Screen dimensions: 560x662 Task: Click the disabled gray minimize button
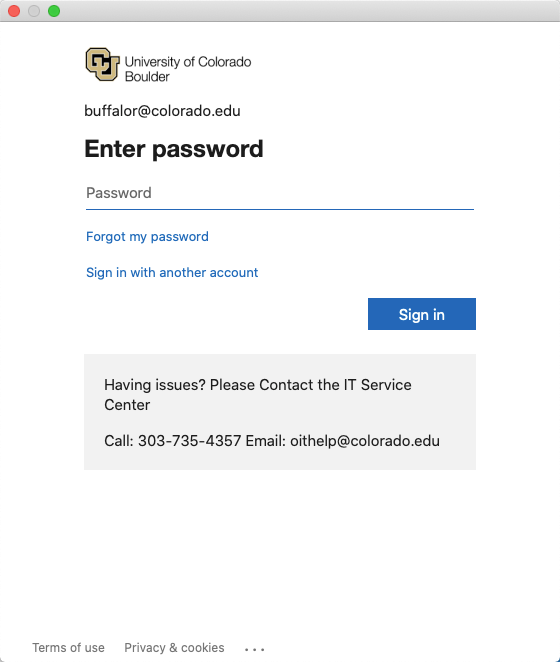[34, 11]
